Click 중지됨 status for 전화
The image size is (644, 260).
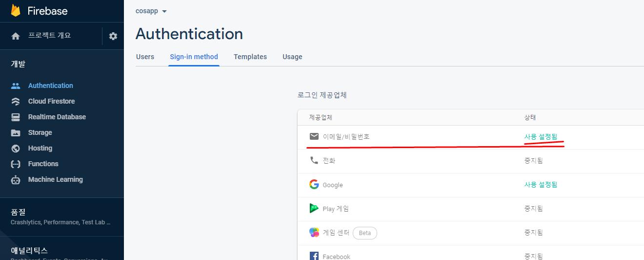533,160
